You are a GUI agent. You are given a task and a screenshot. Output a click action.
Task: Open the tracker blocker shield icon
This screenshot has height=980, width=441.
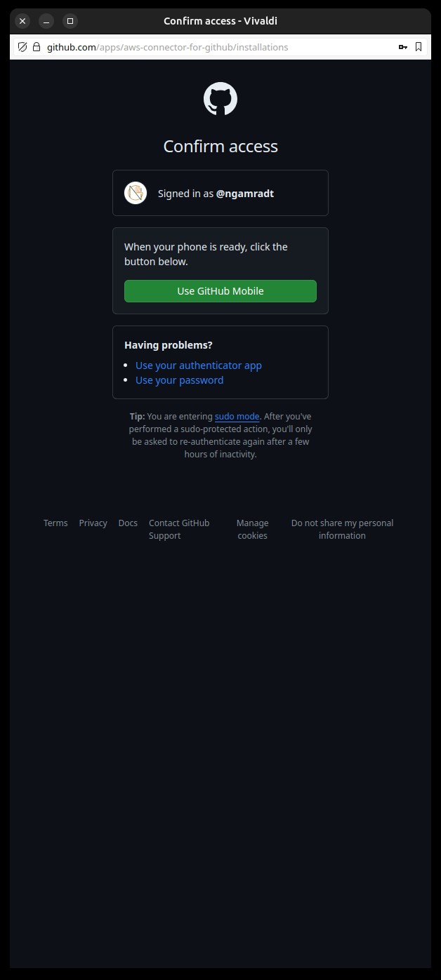(22, 47)
